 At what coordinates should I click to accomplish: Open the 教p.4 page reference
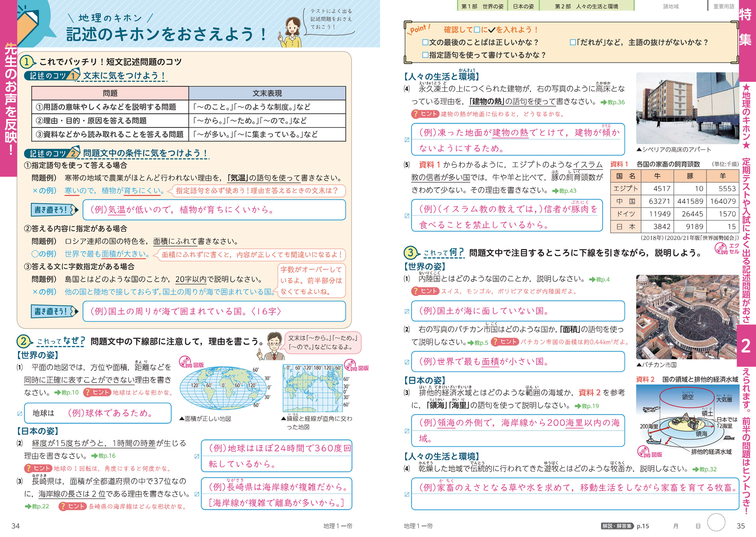(x=600, y=279)
